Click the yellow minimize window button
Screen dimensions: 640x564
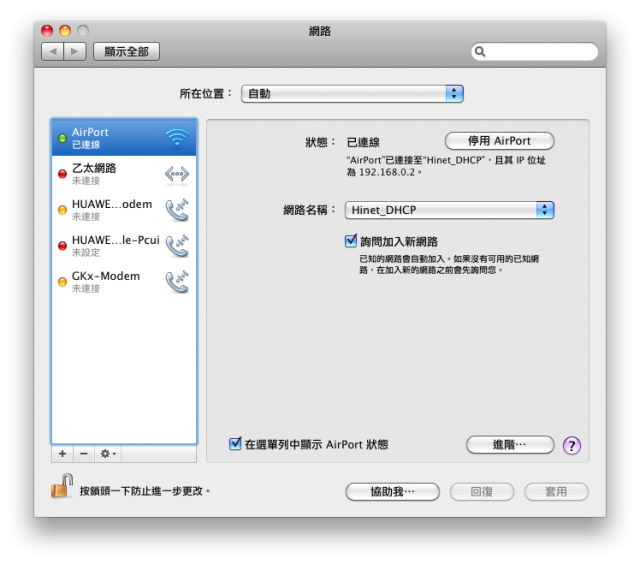65,31
